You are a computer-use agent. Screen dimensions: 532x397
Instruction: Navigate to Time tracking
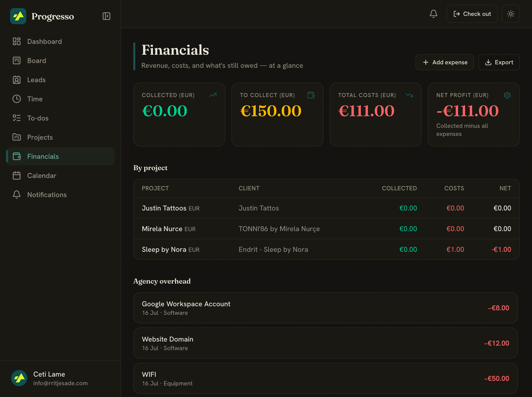pos(60,99)
